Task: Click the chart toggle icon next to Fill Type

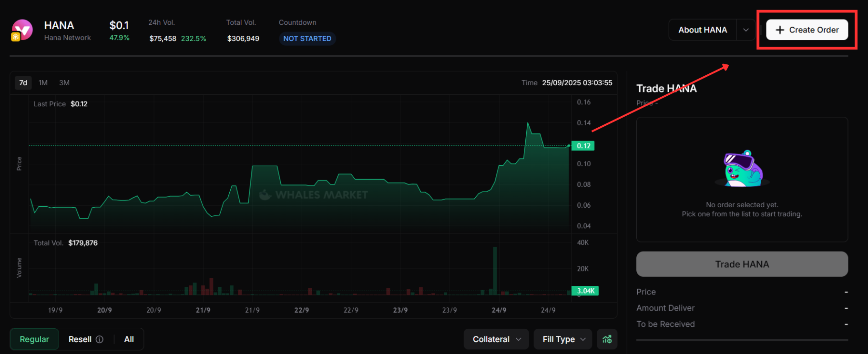Action: click(x=607, y=339)
